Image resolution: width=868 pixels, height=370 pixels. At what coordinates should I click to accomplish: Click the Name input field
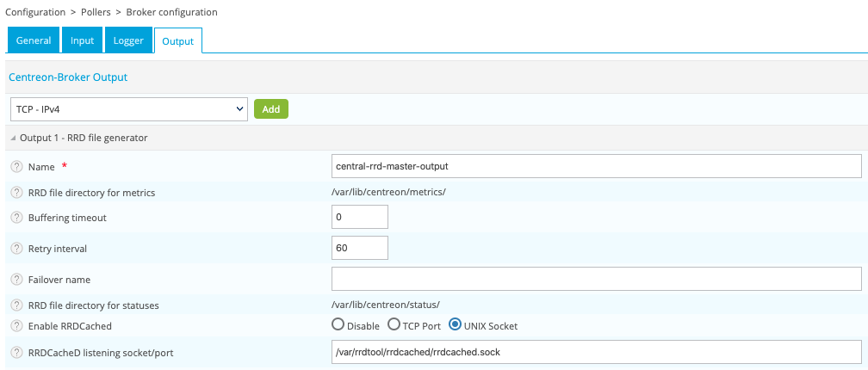597,166
